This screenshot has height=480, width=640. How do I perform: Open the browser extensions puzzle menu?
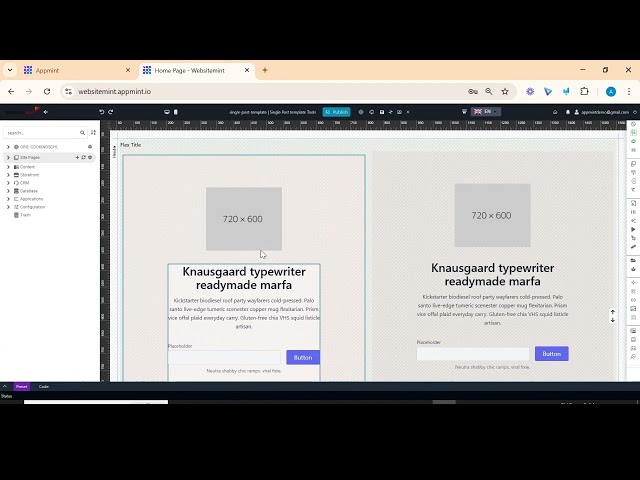[x=584, y=91]
